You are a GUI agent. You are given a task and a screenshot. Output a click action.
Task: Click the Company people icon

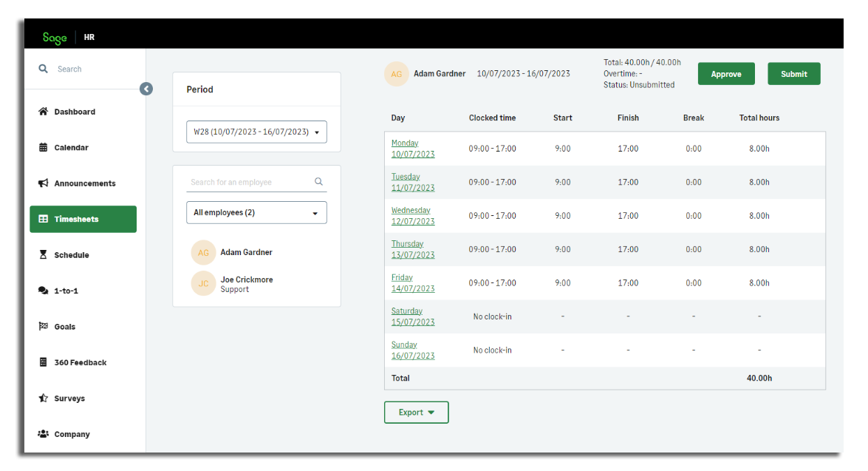tap(43, 434)
